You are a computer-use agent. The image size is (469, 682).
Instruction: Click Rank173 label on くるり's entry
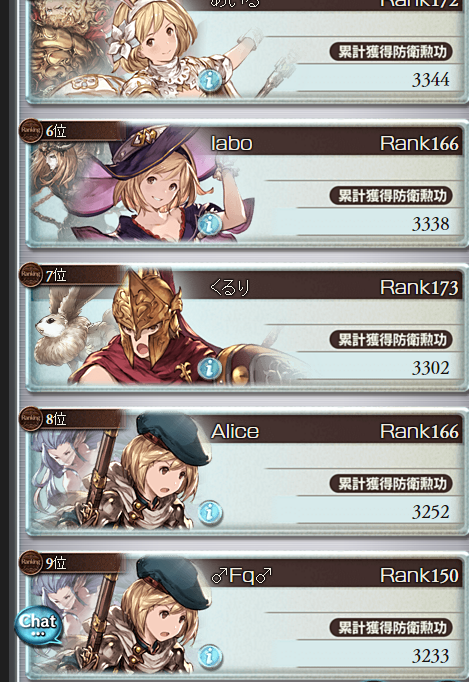point(419,288)
